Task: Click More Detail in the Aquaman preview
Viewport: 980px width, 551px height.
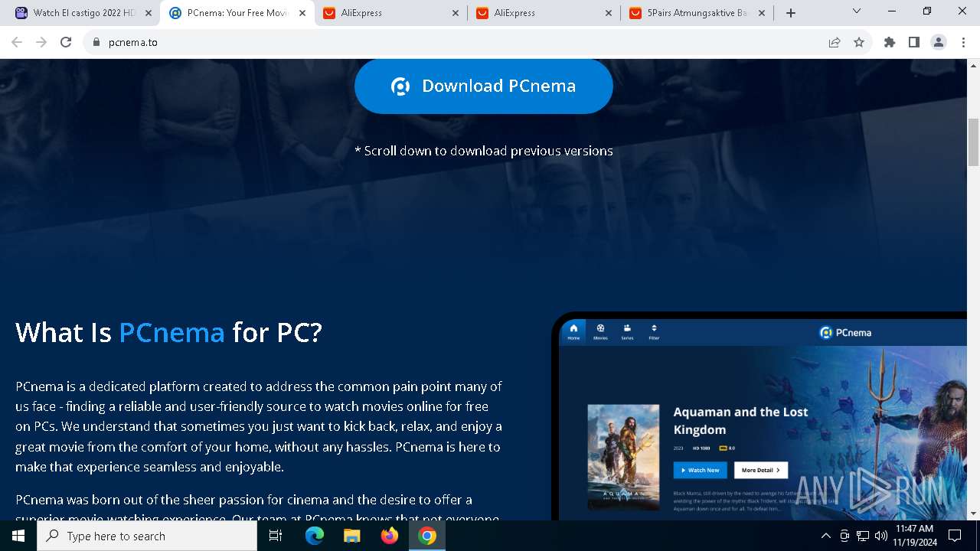Action: 761,470
